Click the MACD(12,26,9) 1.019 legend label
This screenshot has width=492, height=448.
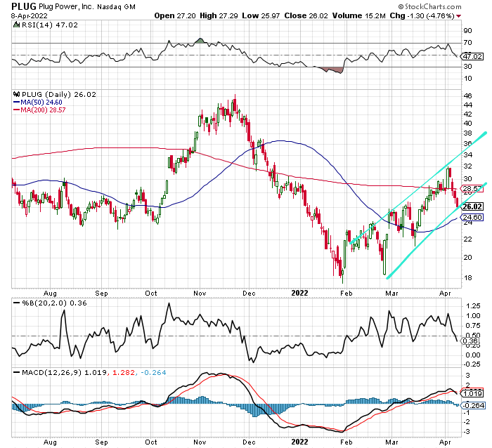(60, 372)
